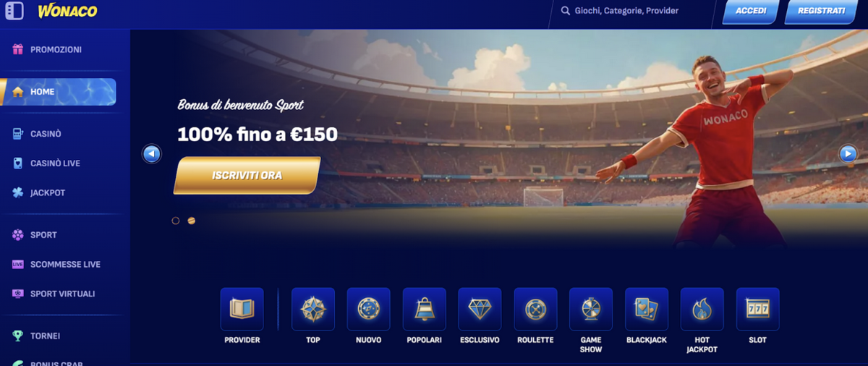This screenshot has width=868, height=366.
Task: Go to the previous banner slide arrow
Action: tap(151, 153)
